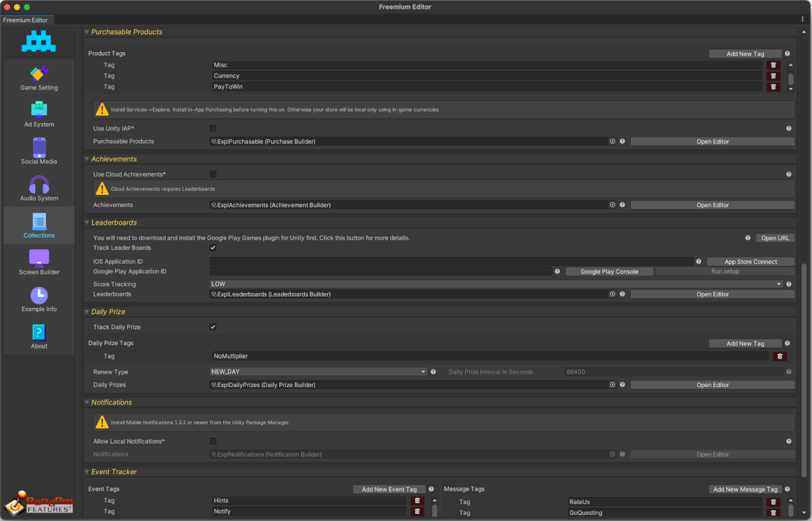812x521 pixels.
Task: Toggle Allow Local Notifications checkbox
Action: coord(213,441)
